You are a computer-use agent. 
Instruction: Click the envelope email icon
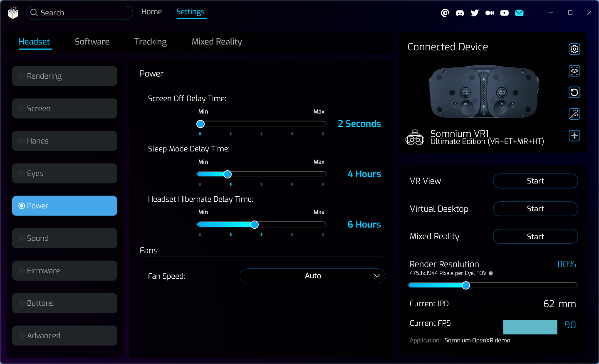tap(519, 13)
